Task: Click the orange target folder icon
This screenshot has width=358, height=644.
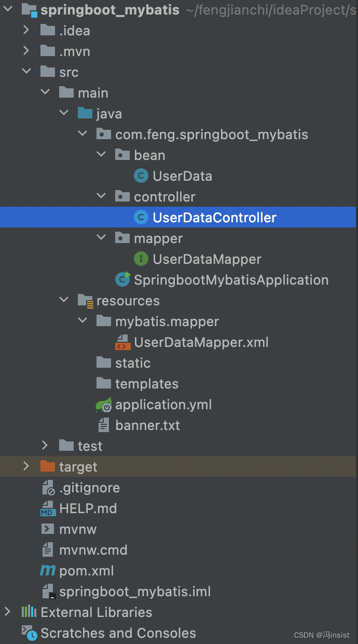Action: pyautogui.click(x=48, y=467)
